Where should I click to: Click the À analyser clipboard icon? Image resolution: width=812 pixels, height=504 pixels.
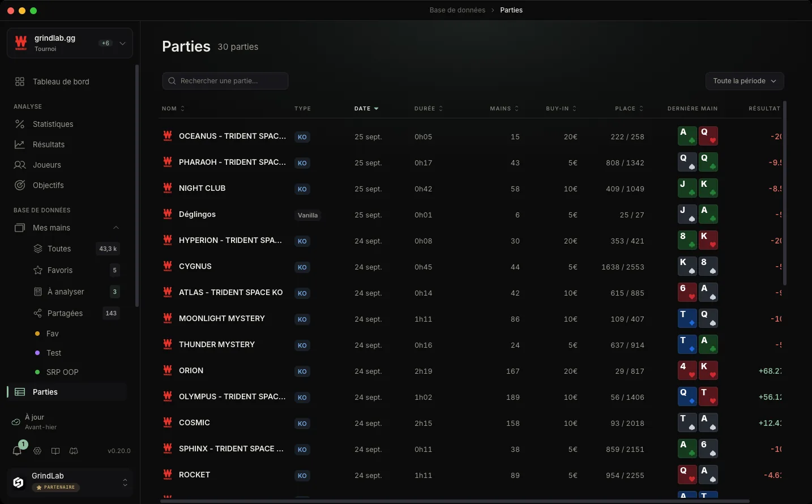pyautogui.click(x=38, y=292)
